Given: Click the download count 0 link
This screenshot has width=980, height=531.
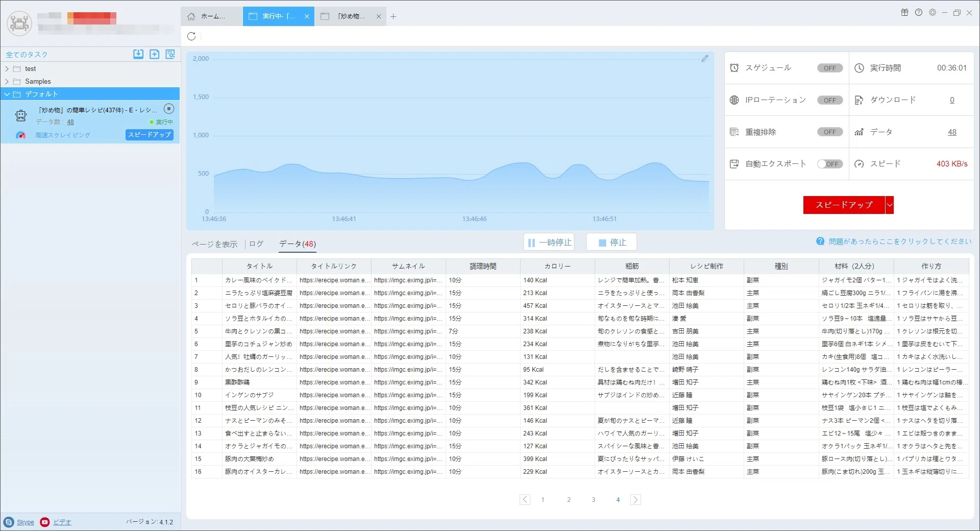Looking at the screenshot, I should (952, 100).
